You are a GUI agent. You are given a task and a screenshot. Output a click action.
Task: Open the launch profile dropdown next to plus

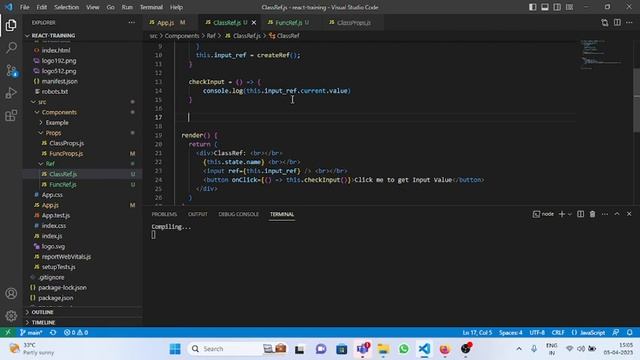570,214
